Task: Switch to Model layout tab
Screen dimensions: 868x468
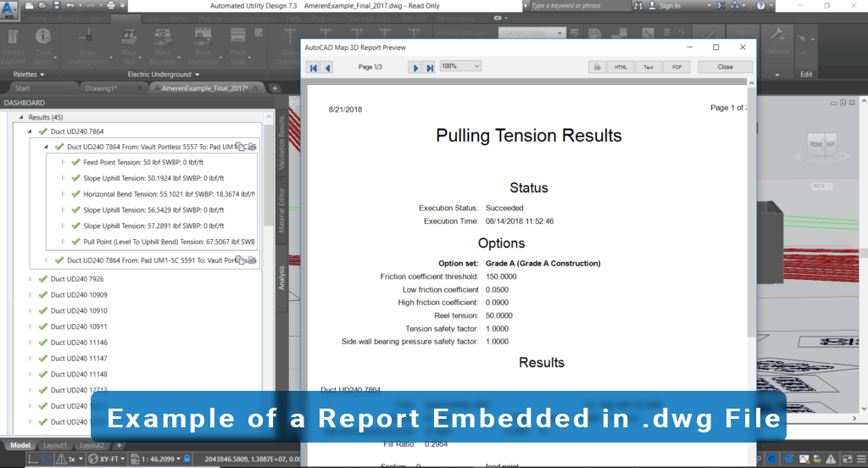Action: (20, 445)
